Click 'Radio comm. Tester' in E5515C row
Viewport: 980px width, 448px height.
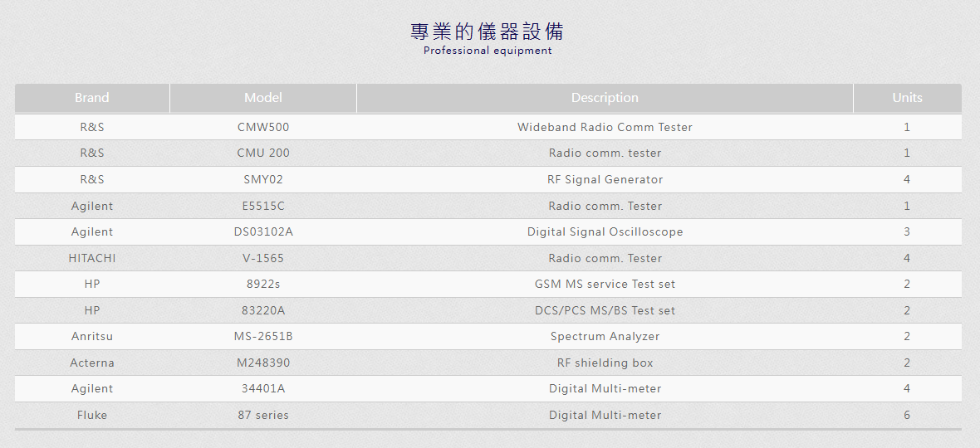(x=605, y=206)
